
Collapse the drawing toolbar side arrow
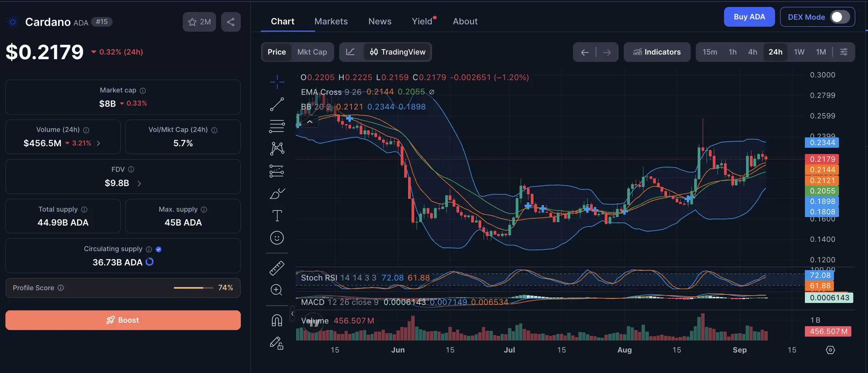[292, 313]
